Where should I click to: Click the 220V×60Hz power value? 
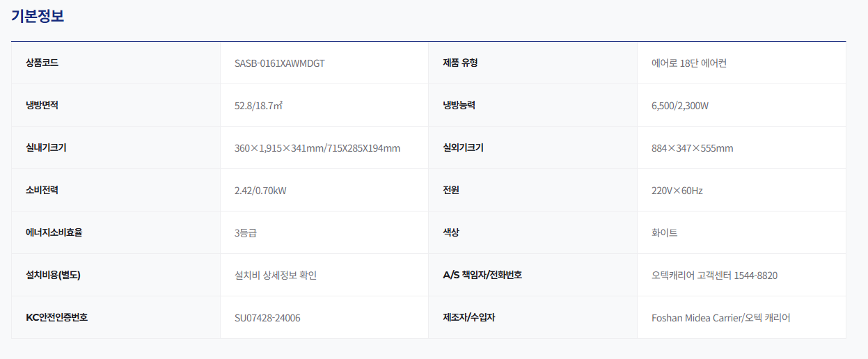677,191
